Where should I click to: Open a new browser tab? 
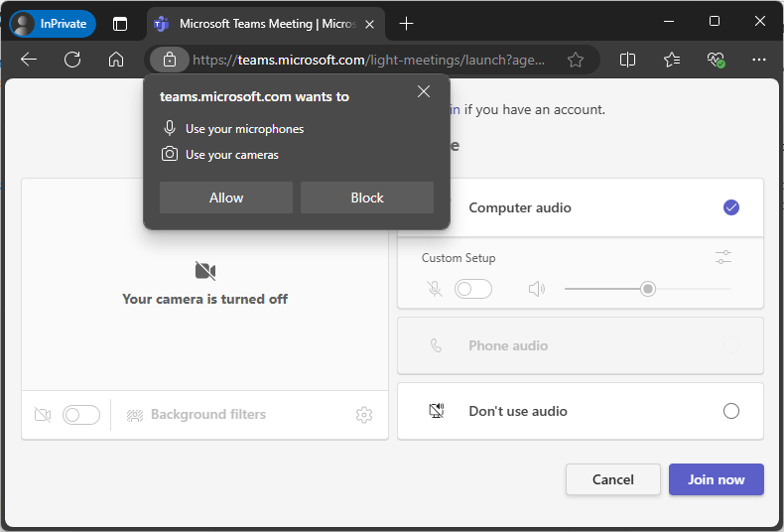[406, 24]
